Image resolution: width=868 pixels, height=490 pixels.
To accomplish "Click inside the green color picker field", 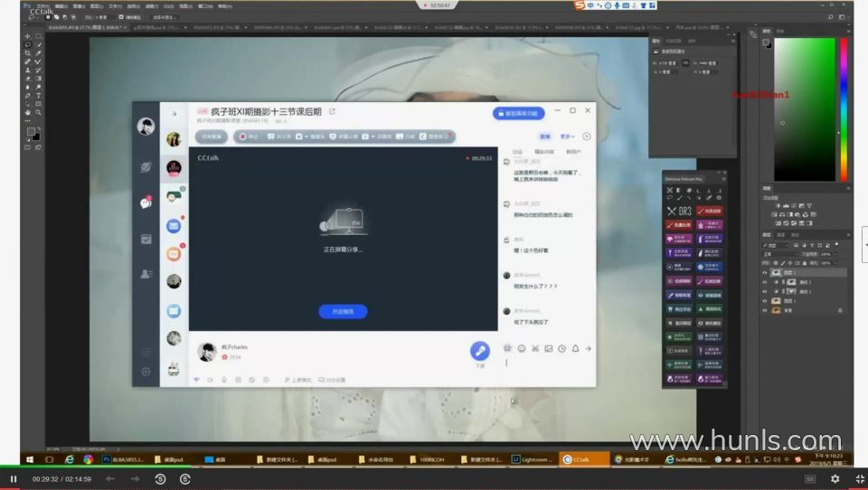I will [x=805, y=109].
